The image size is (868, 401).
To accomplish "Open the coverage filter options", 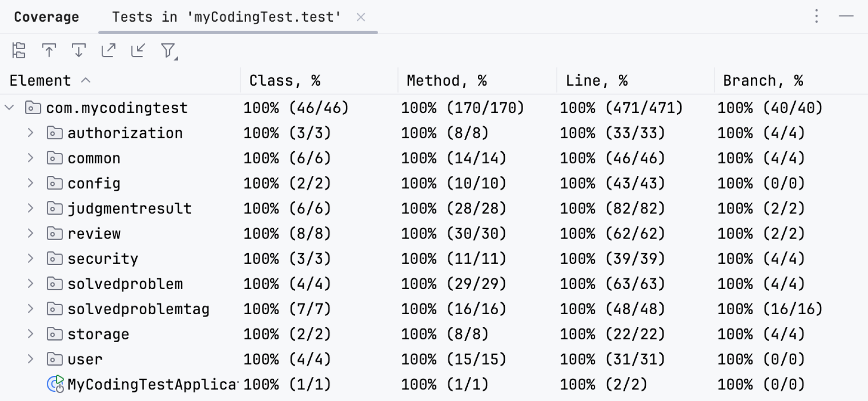I will tap(168, 50).
